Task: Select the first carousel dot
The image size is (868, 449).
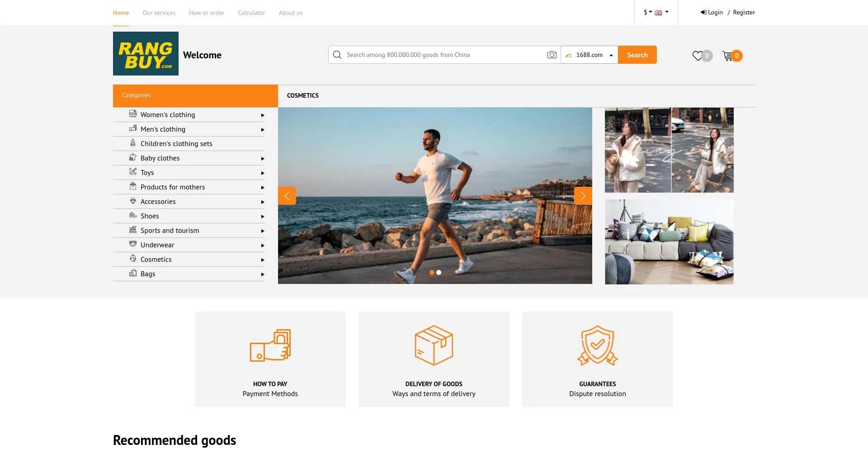Action: point(432,272)
